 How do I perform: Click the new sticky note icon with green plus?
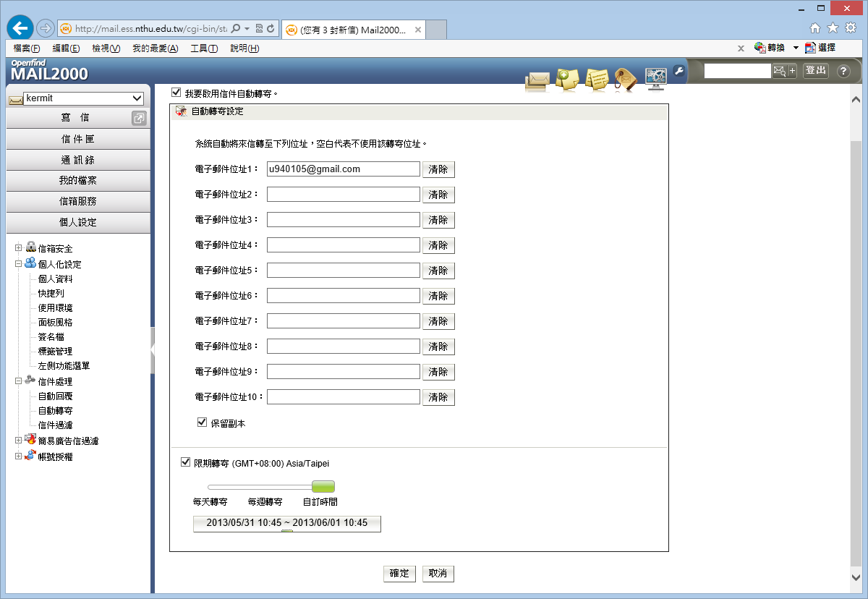point(566,78)
